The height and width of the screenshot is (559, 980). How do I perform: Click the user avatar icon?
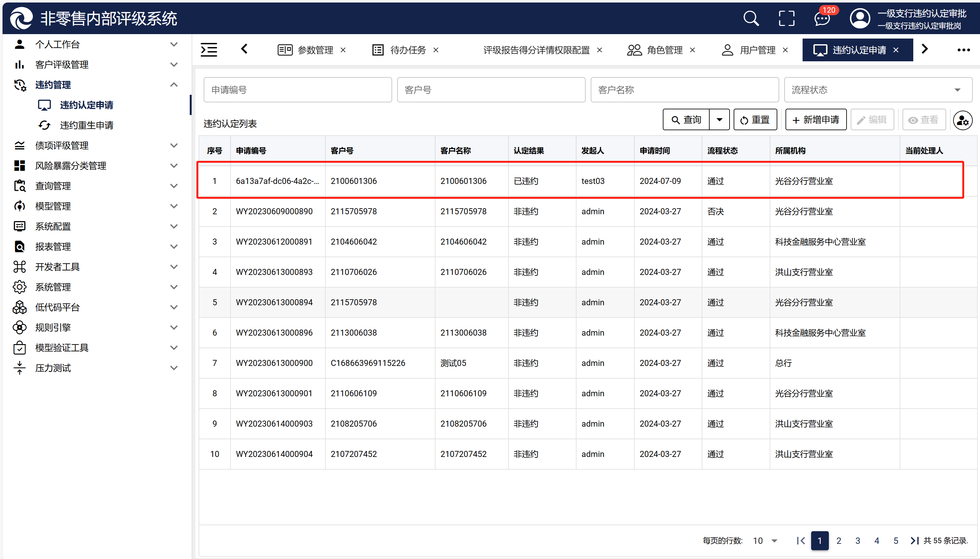tap(860, 18)
